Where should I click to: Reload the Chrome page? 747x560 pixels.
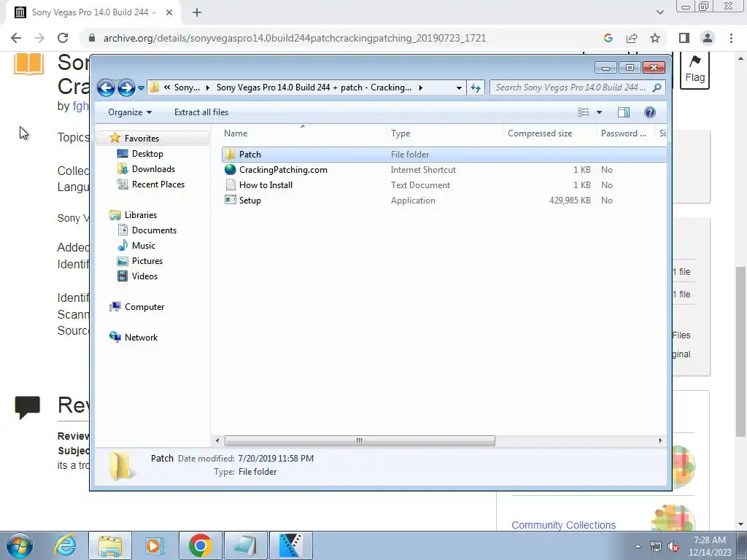coord(63,38)
